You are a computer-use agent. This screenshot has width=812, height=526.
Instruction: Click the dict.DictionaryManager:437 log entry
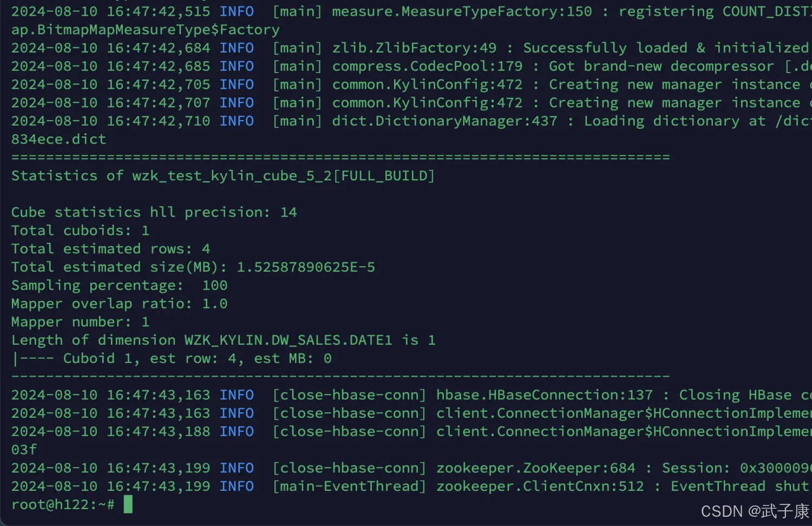click(x=444, y=121)
